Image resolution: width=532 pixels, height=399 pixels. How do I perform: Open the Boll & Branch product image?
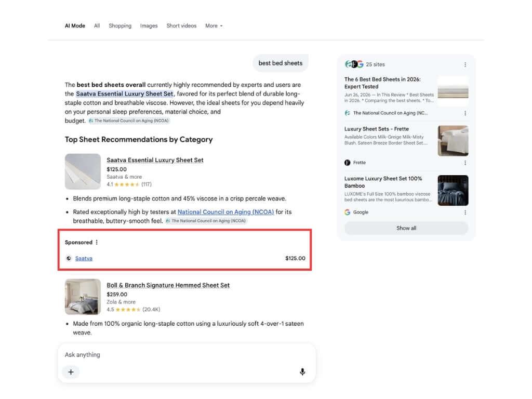[83, 297]
